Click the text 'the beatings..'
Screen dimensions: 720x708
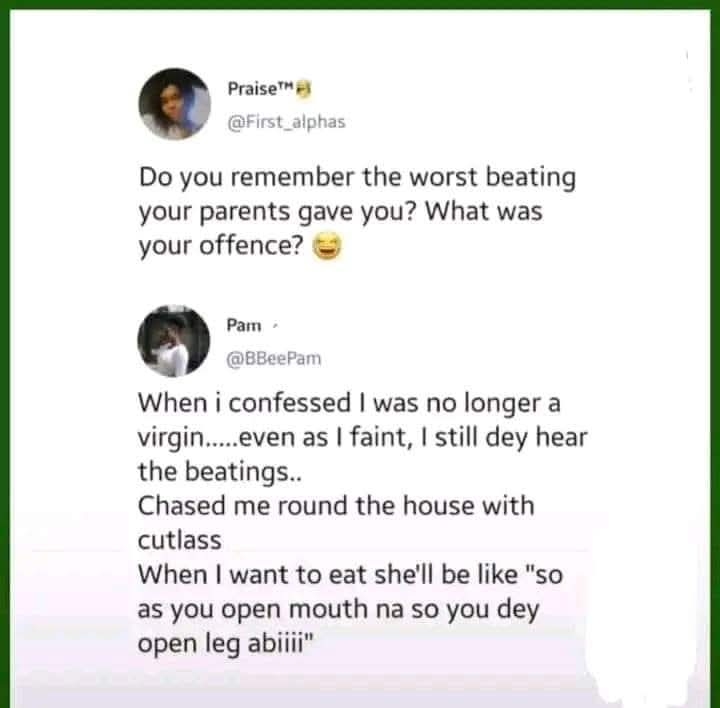pos(220,472)
